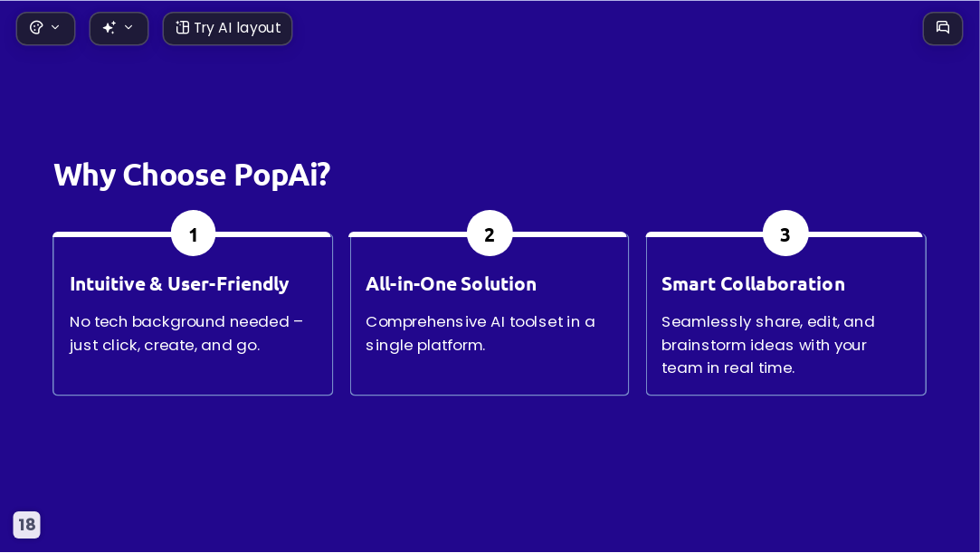Click the layout icon on Try AI layout

182,27
